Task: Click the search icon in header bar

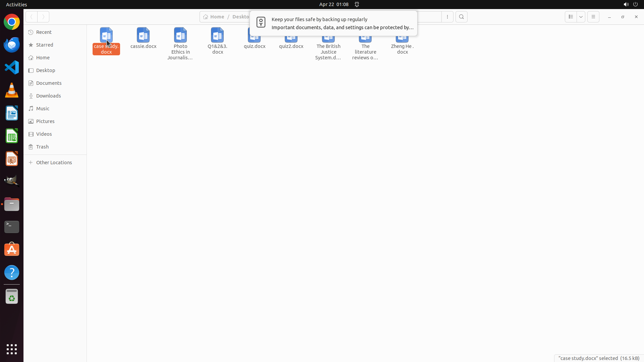Action: (461, 17)
